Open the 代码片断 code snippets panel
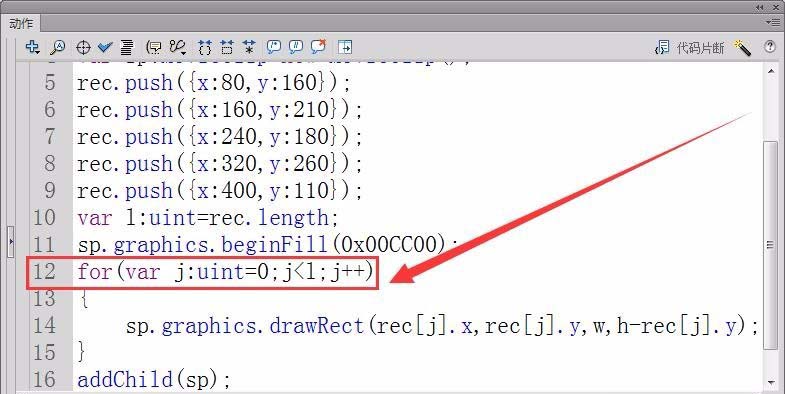This screenshot has height=394, width=785. coord(689,48)
